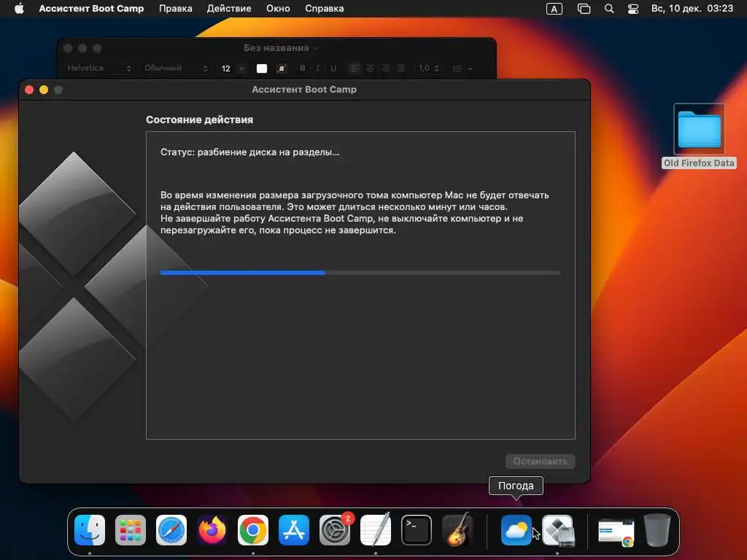Image resolution: width=747 pixels, height=560 pixels.
Task: Open the minimized Chrome window in Dock
Action: (616, 532)
